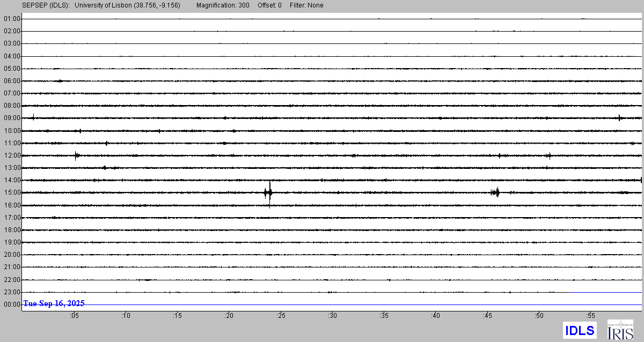Click the second event cluster on 15:00 trace
The width and height of the screenshot is (644, 342).
pos(495,192)
